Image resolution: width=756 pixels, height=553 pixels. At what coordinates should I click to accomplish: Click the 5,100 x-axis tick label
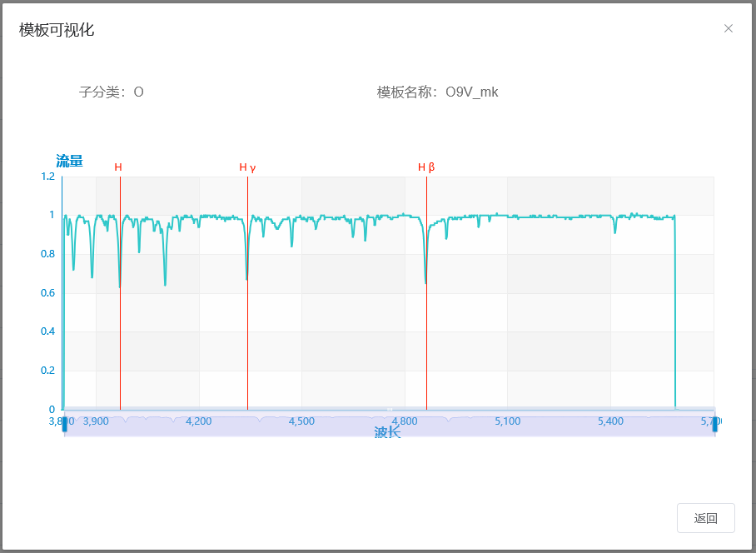click(507, 421)
